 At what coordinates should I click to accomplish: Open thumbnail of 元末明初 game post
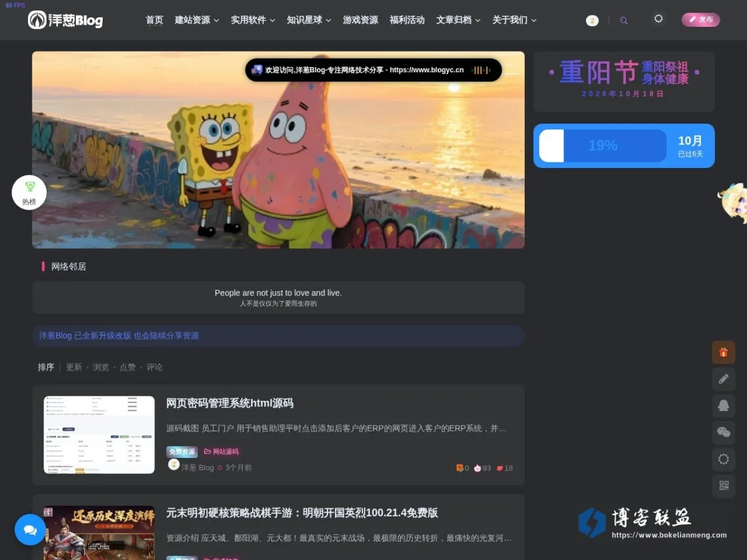tap(99, 533)
